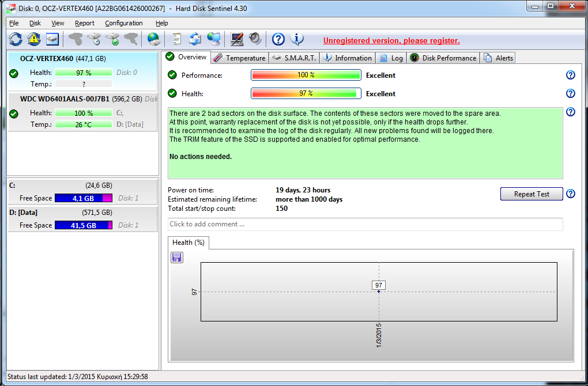Open the Help menu
The image size is (588, 386).
pos(161,23)
